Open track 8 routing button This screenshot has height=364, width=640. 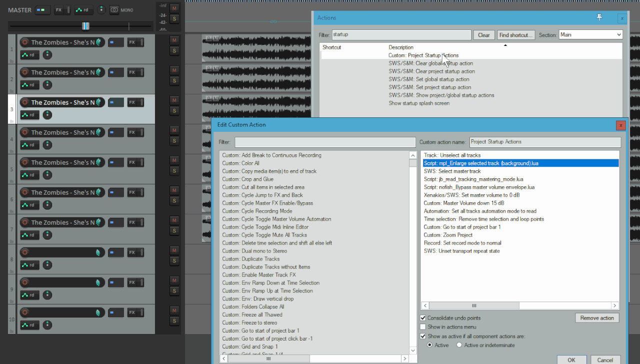tap(116, 252)
